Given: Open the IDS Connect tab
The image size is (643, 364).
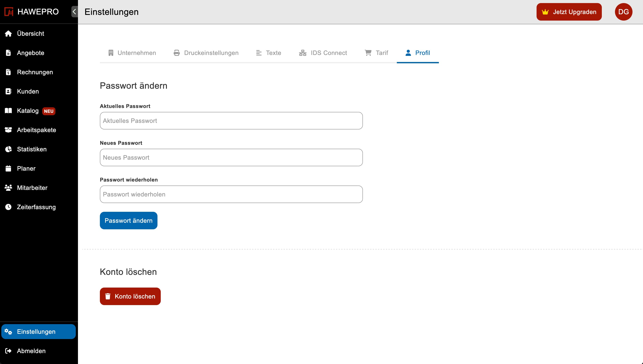Looking at the screenshot, I should (323, 53).
